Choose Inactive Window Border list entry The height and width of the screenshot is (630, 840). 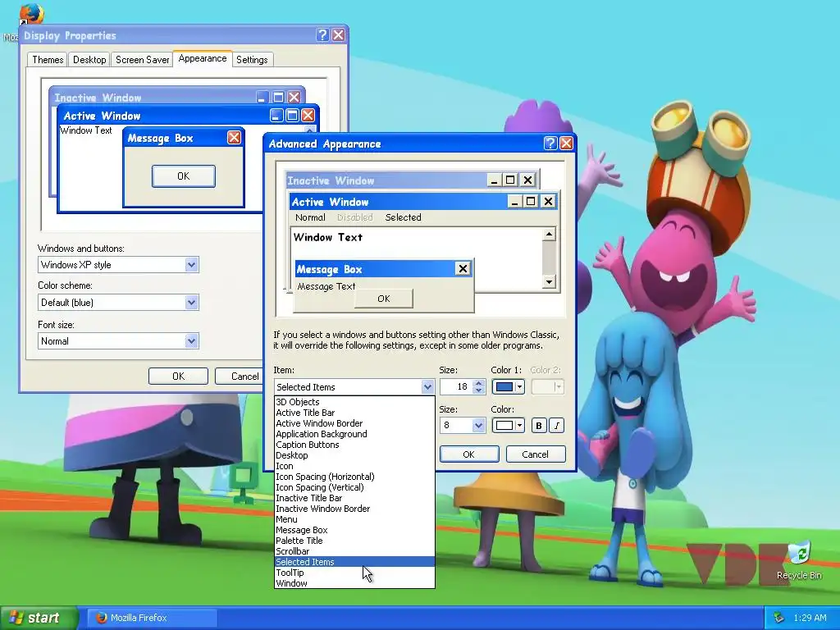tap(354, 509)
